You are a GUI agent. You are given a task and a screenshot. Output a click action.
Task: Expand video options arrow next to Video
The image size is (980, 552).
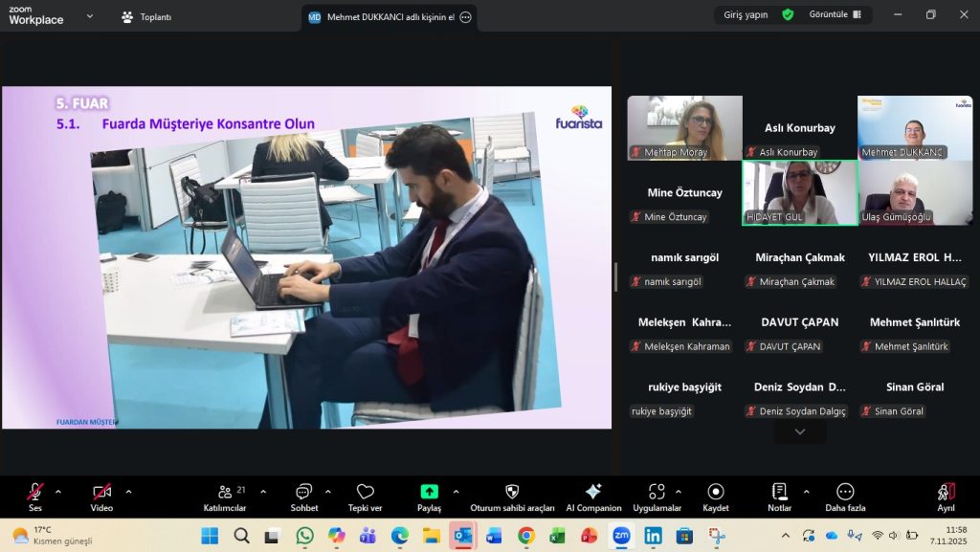click(128, 492)
